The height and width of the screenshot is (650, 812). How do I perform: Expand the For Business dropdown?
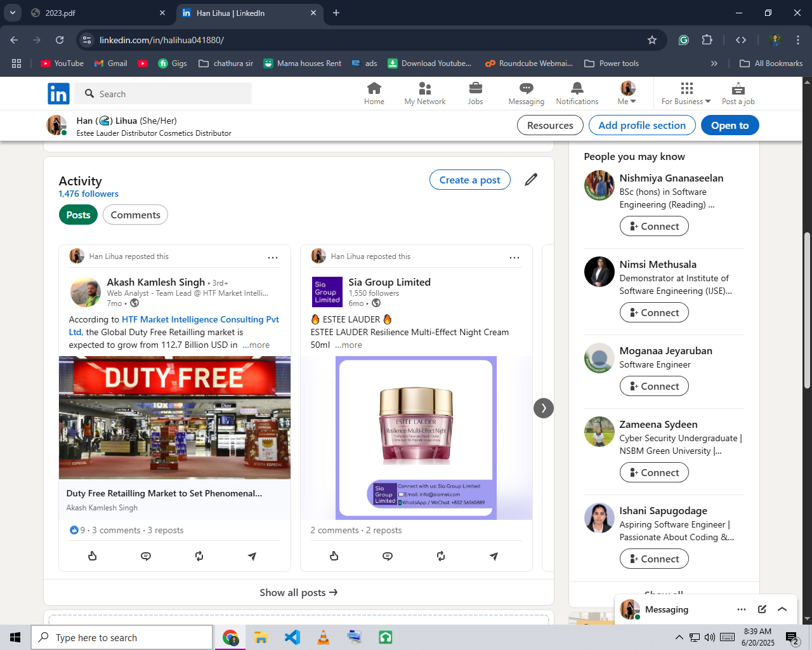[x=686, y=93]
